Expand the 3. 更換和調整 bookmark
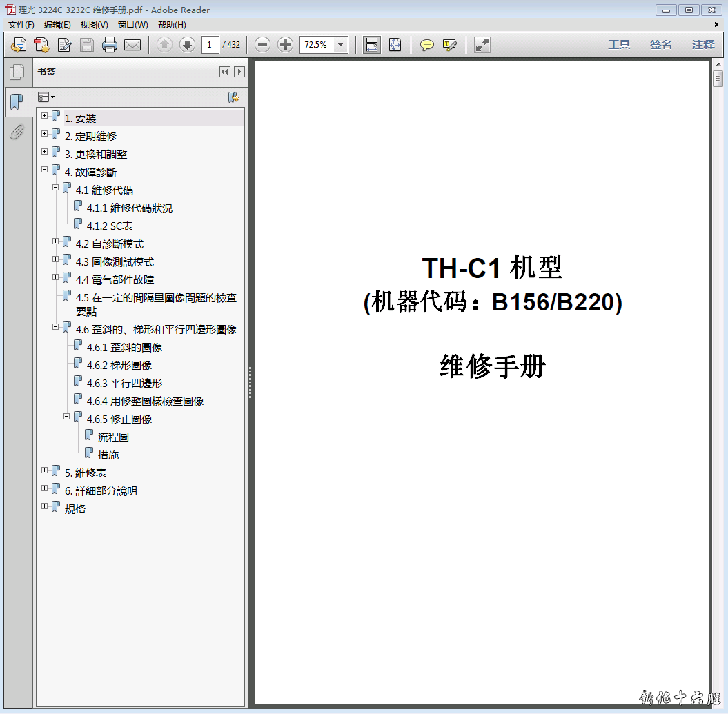 pyautogui.click(x=45, y=151)
